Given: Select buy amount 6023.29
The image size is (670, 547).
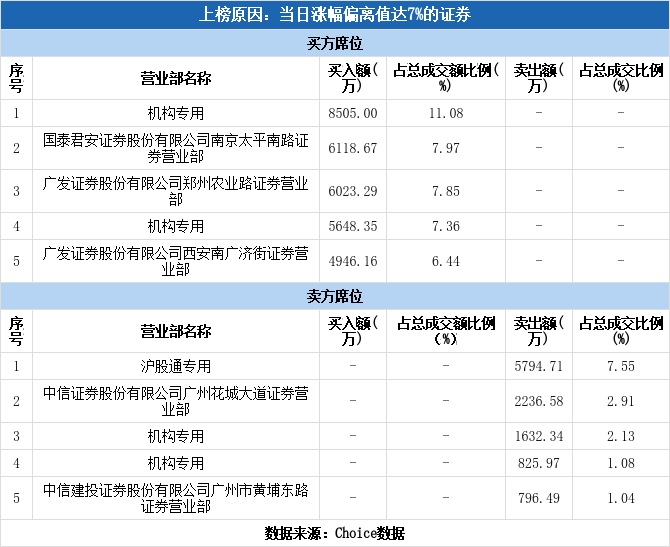Looking at the screenshot, I should (x=353, y=191).
